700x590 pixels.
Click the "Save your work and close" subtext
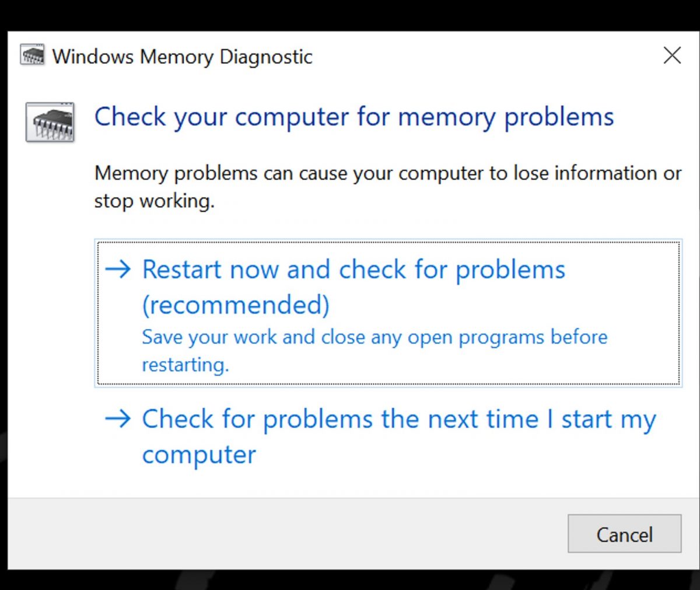coord(374,337)
